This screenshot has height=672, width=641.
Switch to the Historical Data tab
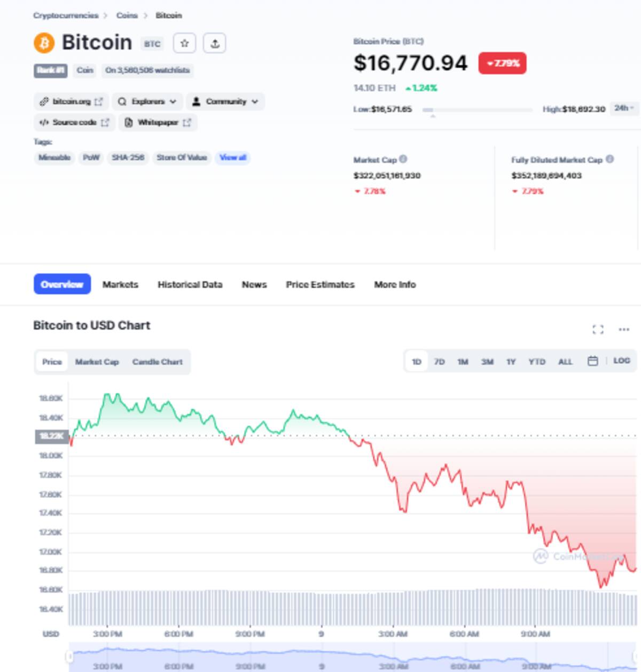(190, 285)
